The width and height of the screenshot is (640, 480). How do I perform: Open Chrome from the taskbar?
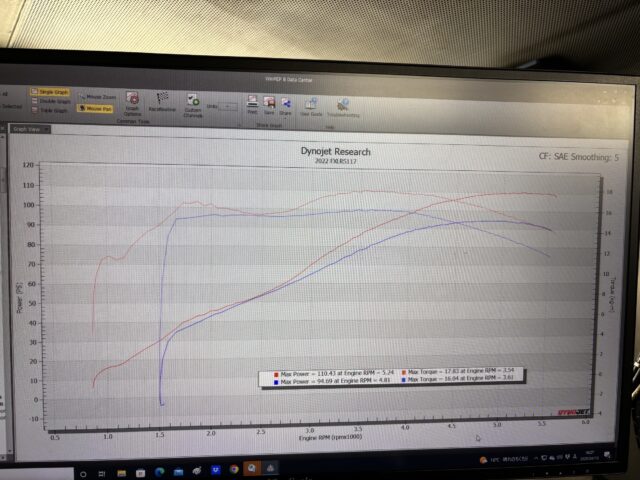click(234, 468)
